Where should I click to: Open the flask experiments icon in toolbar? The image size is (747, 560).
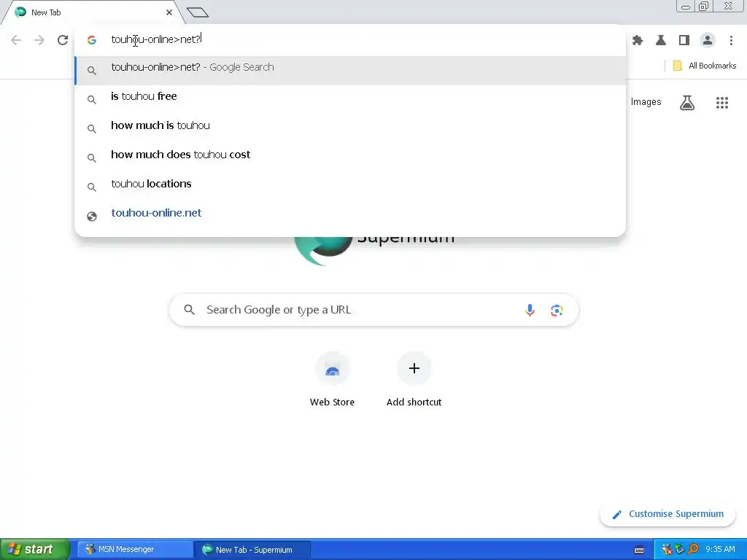[x=661, y=41]
